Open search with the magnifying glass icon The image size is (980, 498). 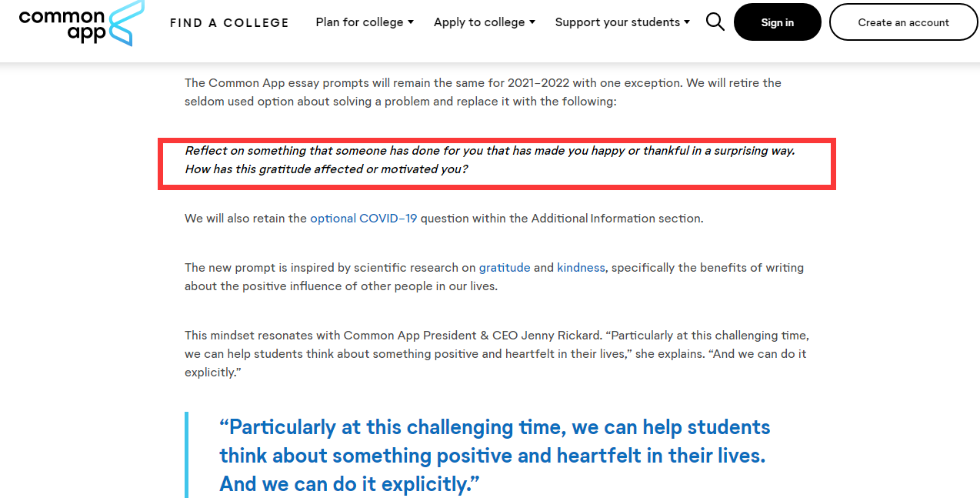pyautogui.click(x=715, y=22)
